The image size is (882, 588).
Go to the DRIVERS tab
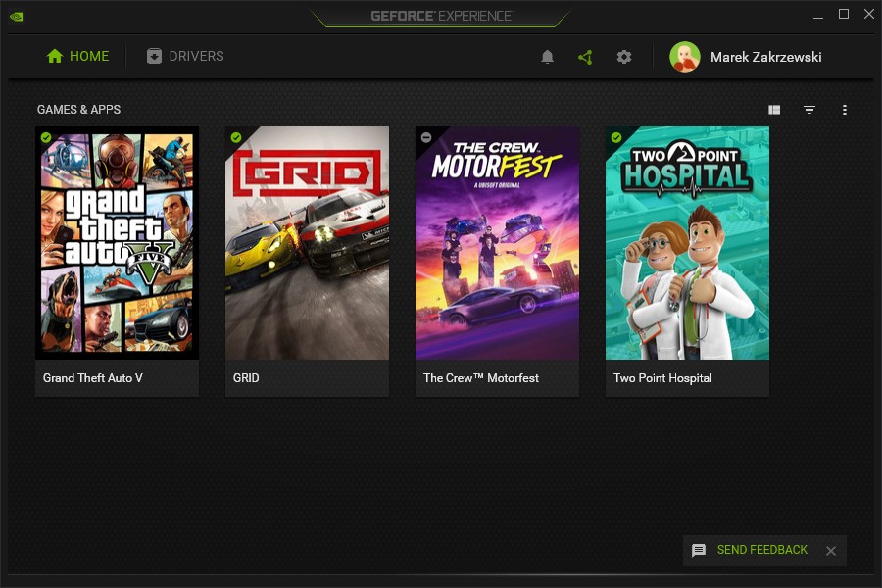[185, 56]
